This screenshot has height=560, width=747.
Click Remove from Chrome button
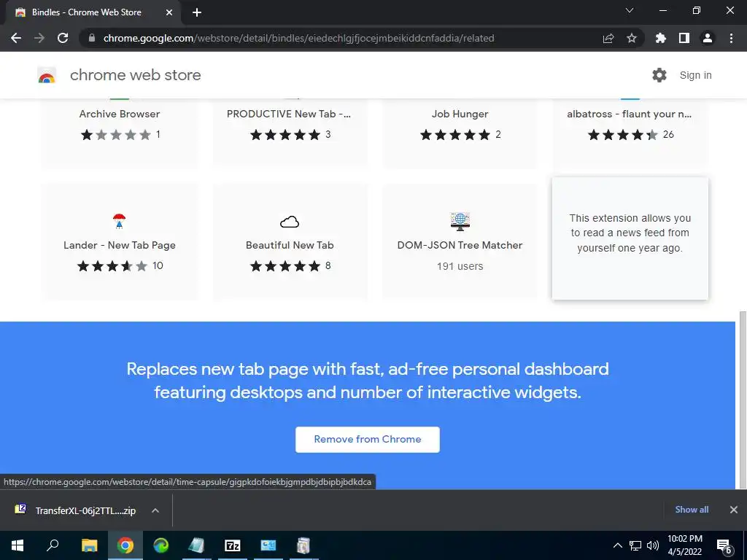(x=368, y=440)
